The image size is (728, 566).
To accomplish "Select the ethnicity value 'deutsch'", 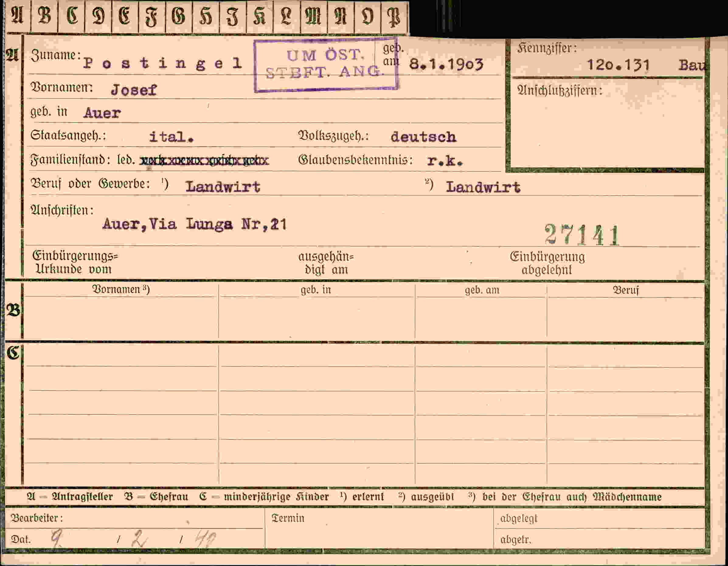I will click(423, 137).
